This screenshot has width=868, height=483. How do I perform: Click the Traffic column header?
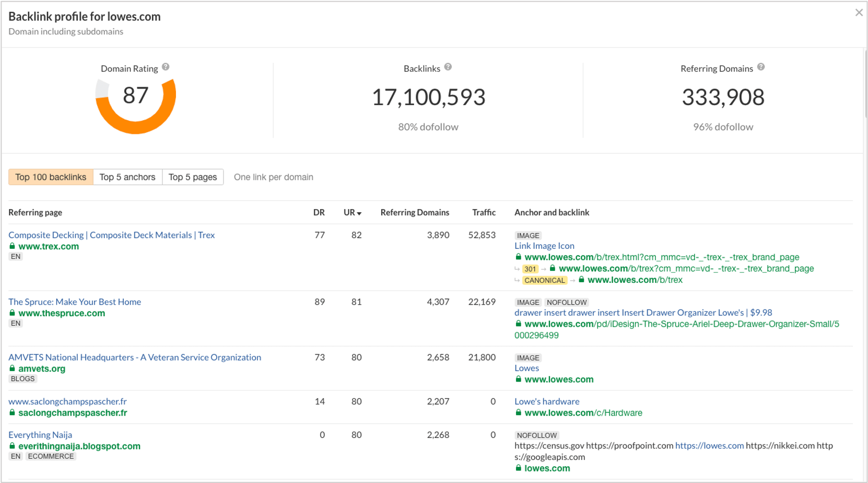point(484,212)
